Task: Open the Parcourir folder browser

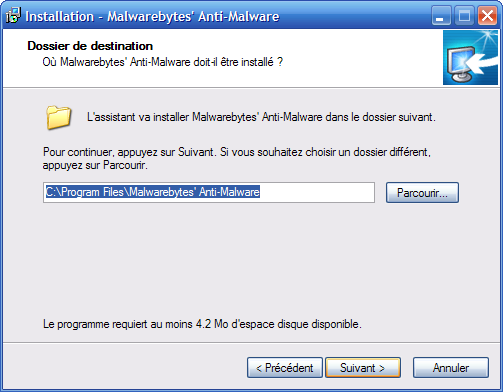Action: point(422,192)
